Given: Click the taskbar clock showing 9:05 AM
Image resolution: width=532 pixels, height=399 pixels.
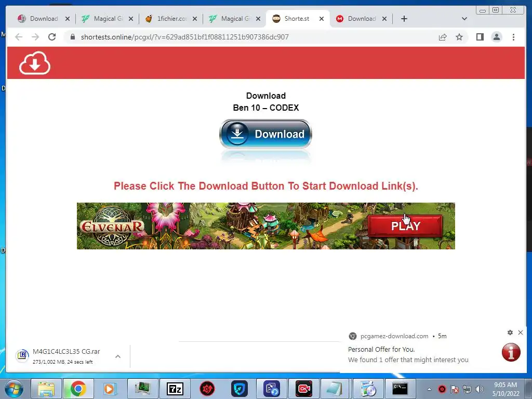Looking at the screenshot, I should coord(506,389).
